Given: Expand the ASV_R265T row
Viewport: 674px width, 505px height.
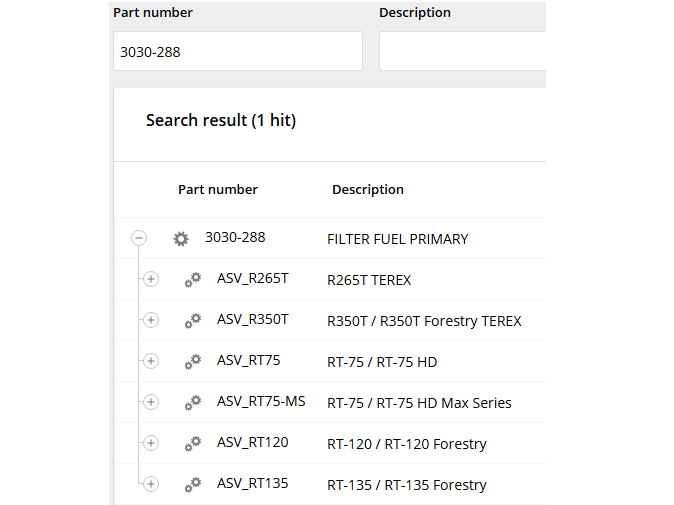Looking at the screenshot, I should click(x=151, y=280).
